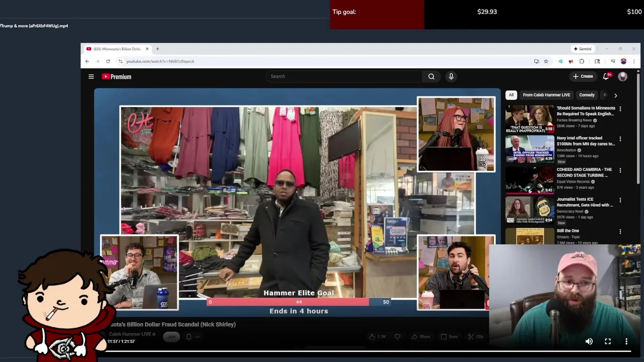644x362 pixels.
Task: Mute the outer video player volume
Action: (589, 341)
